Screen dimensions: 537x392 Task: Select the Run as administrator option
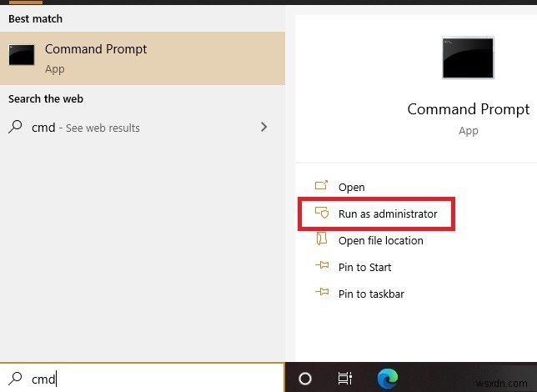(388, 214)
